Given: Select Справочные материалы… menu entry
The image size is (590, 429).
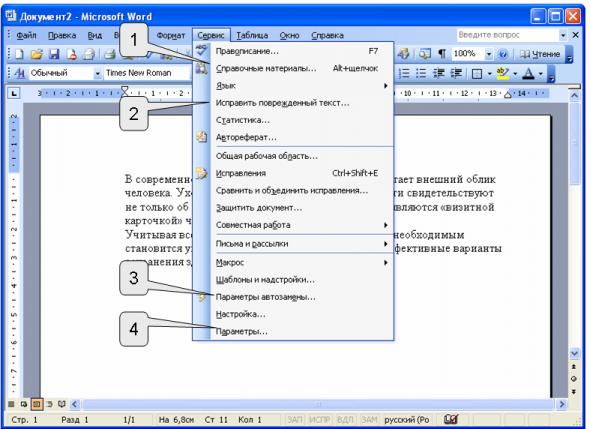Looking at the screenshot, I should point(293,68).
